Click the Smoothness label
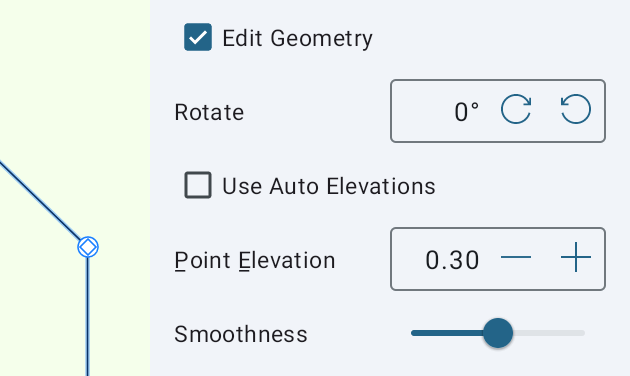The height and width of the screenshot is (376, 630). [x=241, y=334]
